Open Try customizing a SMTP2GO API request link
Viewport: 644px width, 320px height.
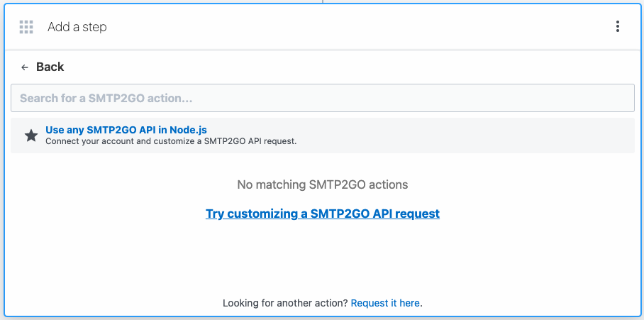pyautogui.click(x=323, y=214)
